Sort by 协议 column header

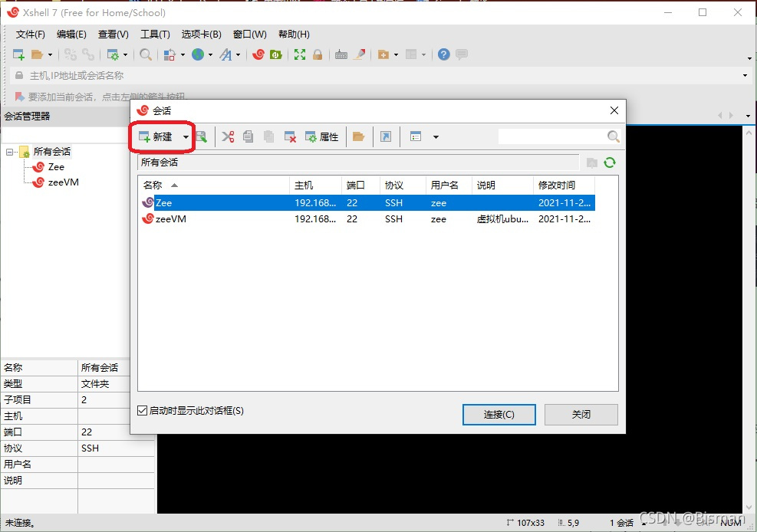point(403,186)
